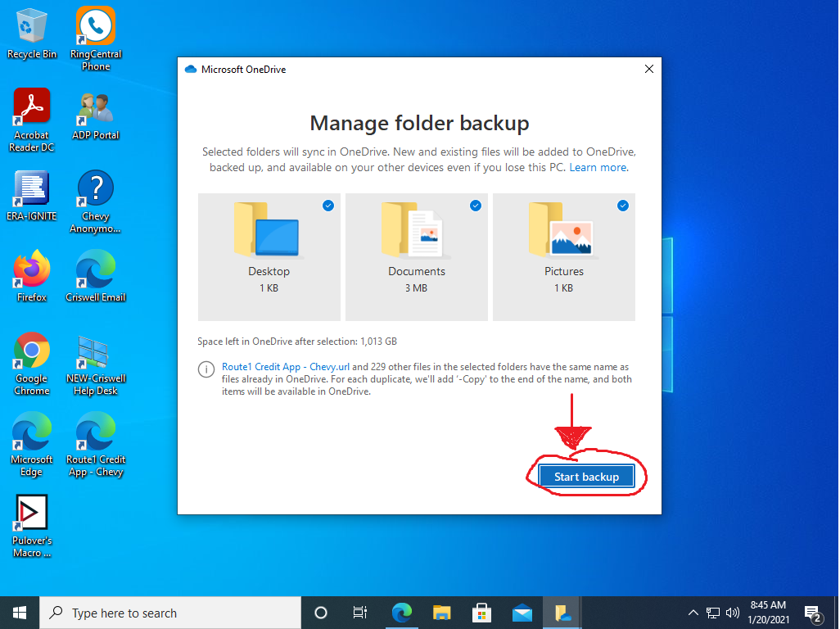
Task: Click the Documents '3 MB' size text
Action: 416,288
